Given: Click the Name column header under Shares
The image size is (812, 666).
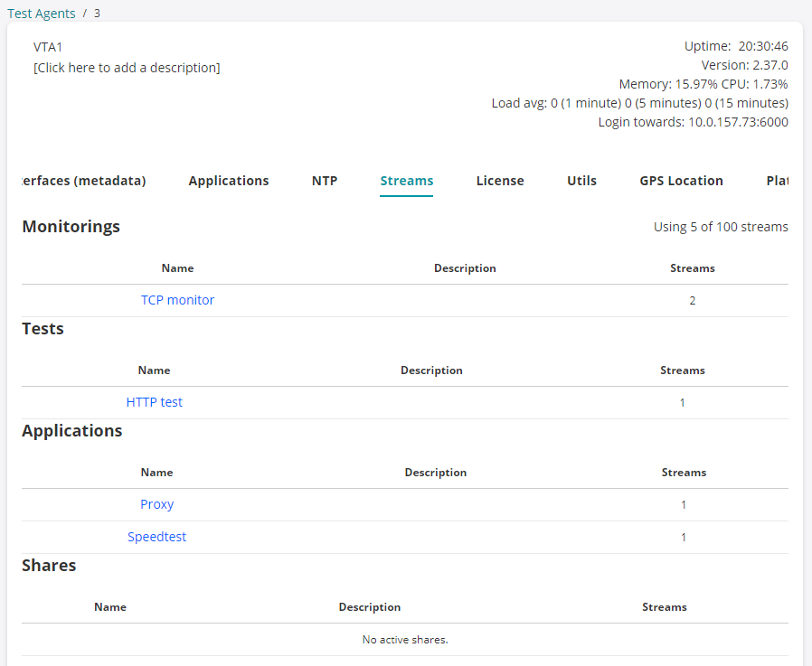Looking at the screenshot, I should 110,607.
